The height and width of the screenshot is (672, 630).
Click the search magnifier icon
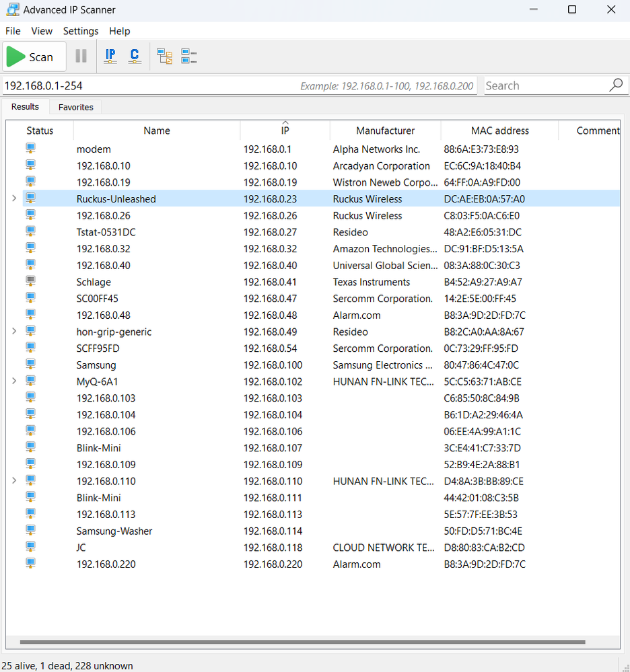[x=615, y=85]
